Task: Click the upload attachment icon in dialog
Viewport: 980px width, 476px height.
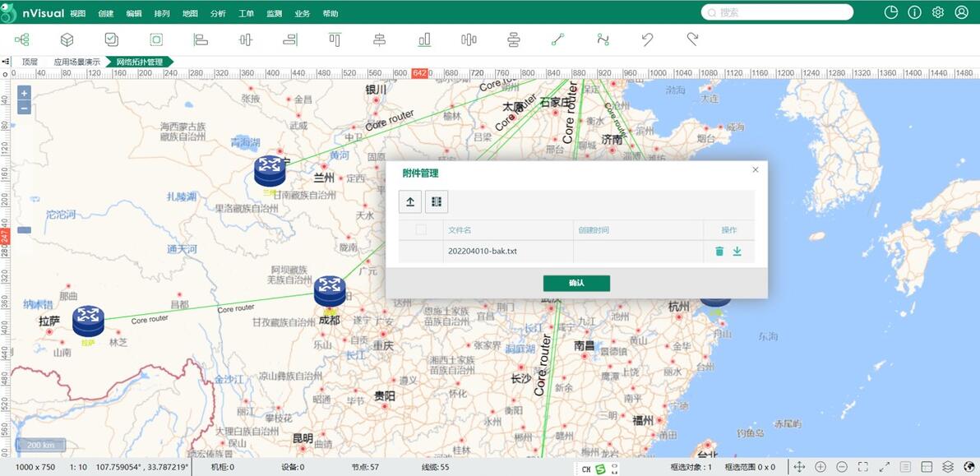Action: pos(410,201)
